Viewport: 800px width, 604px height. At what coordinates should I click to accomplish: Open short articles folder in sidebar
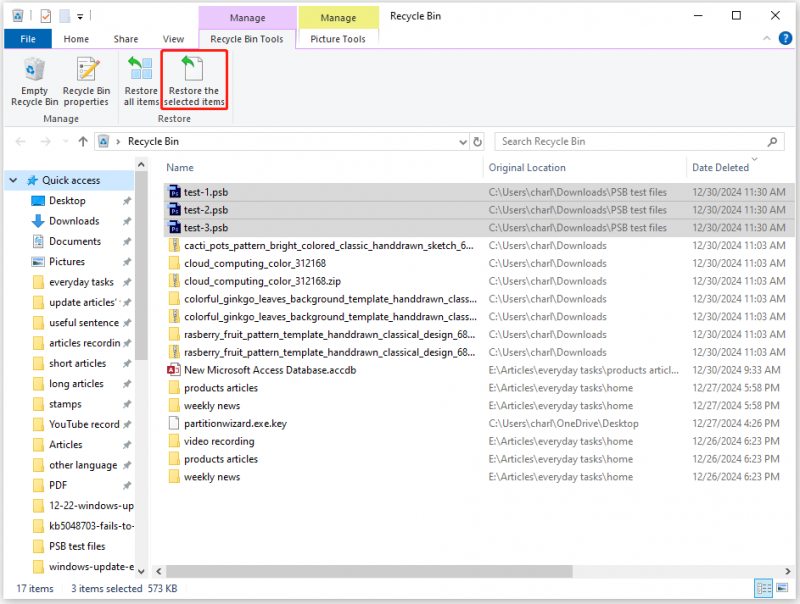[78, 363]
